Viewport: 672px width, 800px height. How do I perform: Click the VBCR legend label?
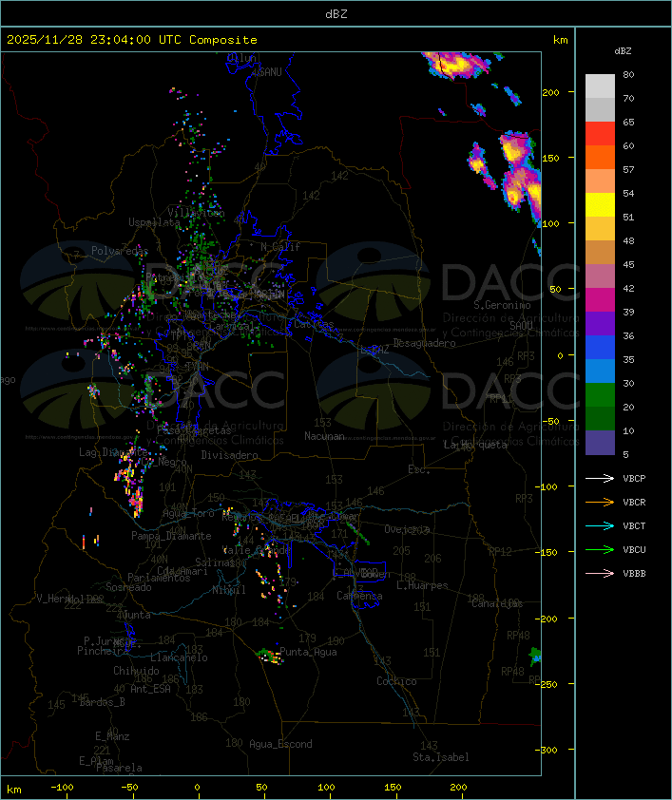pos(634,503)
